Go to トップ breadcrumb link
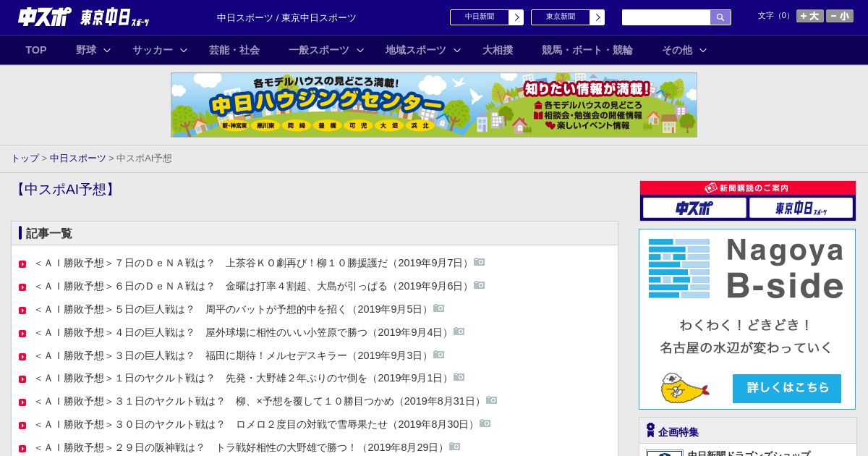Viewport: 868px width, 456px height. 25,158
